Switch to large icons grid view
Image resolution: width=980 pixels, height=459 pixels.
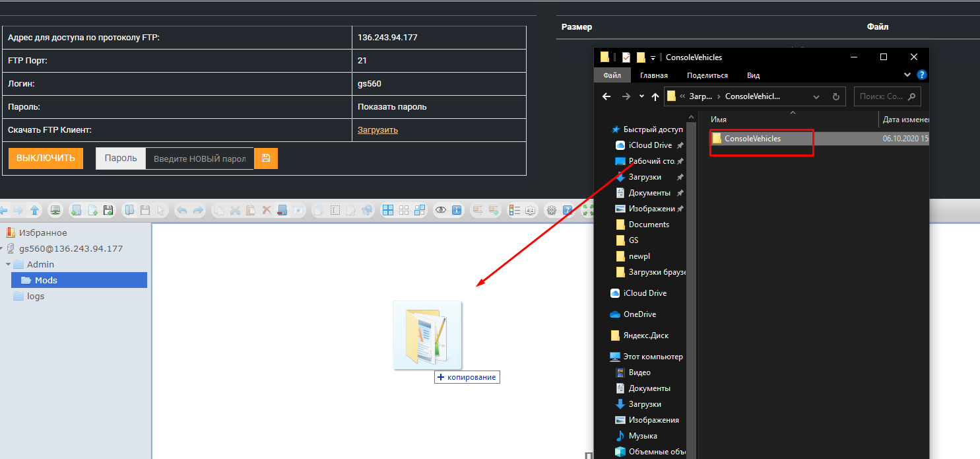click(388, 211)
